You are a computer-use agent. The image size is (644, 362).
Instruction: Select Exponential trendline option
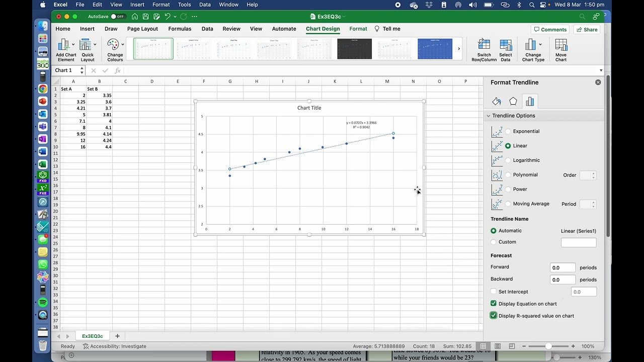coord(508,131)
